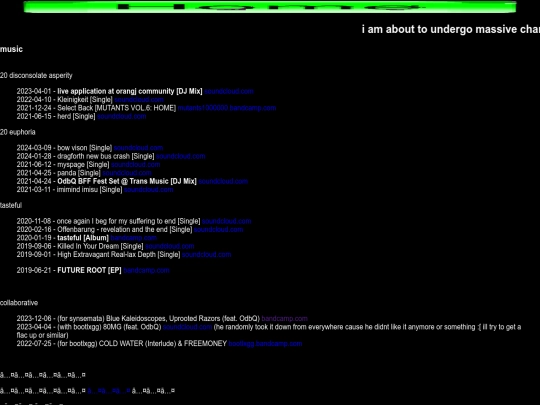Image resolution: width=540 pixels, height=405 pixels.
Task: Open bootlxgg bandcamp link for COLD WATER
Action: click(x=265, y=344)
